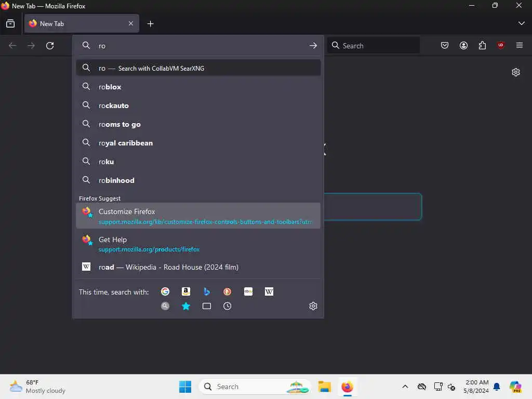
Task: Personalize new tab with gear icon
Action: tap(516, 72)
